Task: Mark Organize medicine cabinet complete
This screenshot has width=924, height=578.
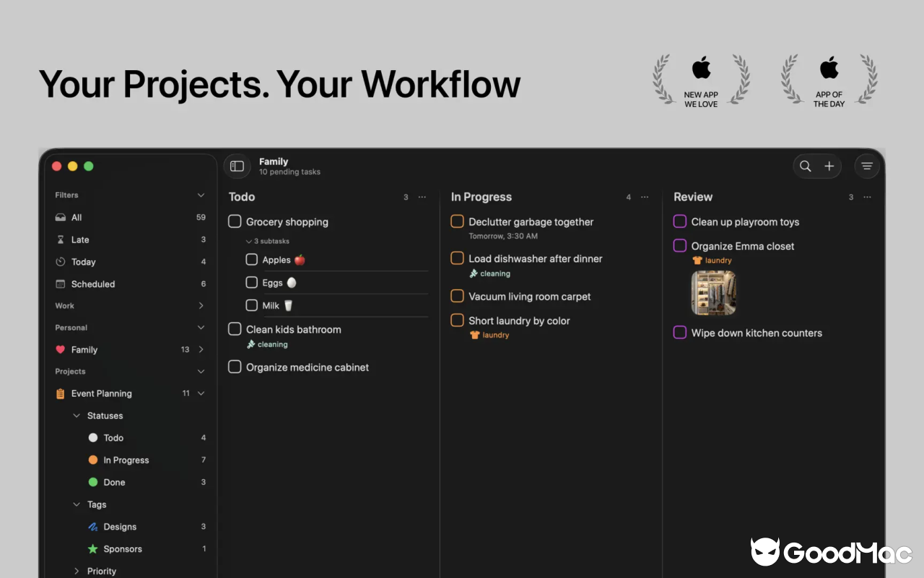Action: click(x=235, y=367)
